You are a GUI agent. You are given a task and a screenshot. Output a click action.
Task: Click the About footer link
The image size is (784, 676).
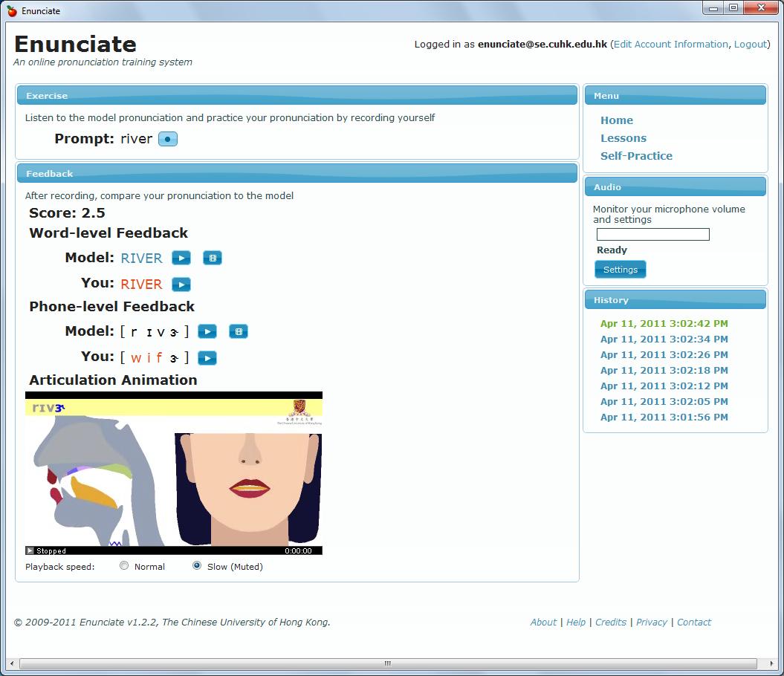[x=543, y=623]
